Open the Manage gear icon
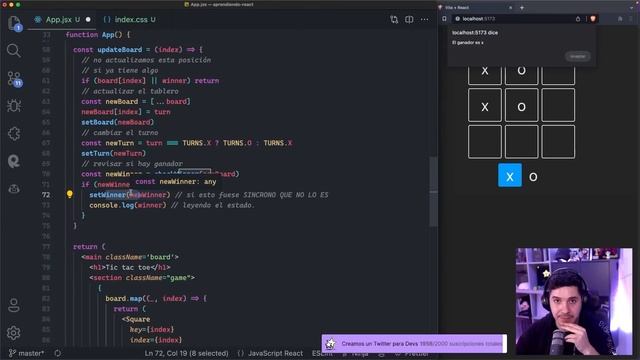The image size is (640, 360). (13, 333)
